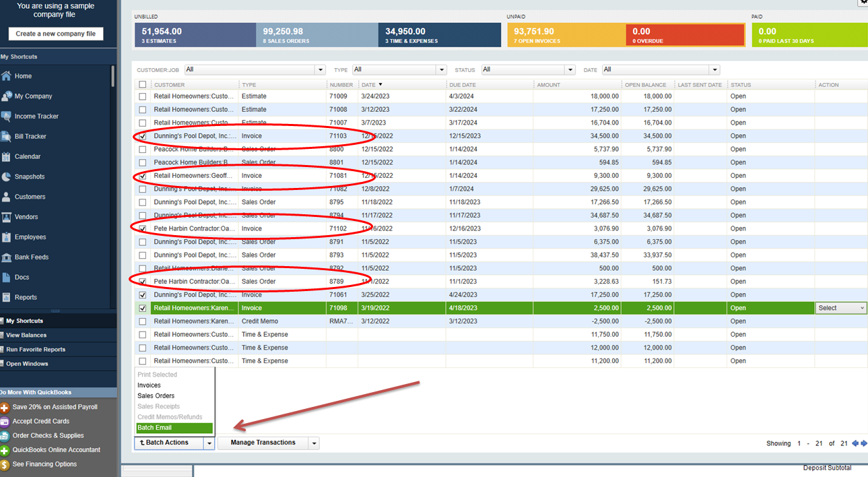
Task: Uncheck the Invoice 71098 row checkbox
Action: [142, 308]
